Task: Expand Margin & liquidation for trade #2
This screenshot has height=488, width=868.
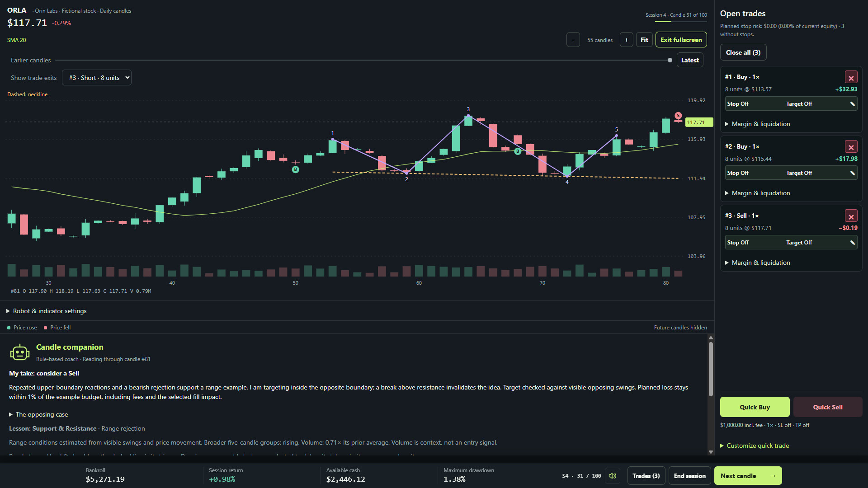Action: tap(758, 193)
